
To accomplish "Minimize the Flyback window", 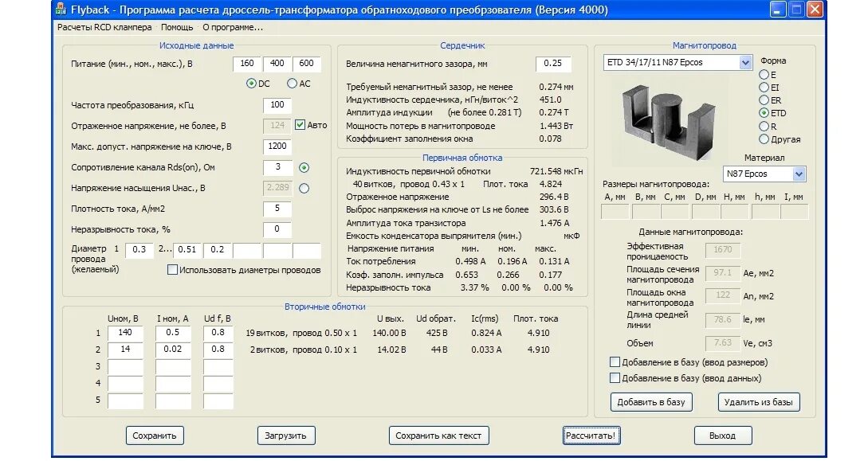I will coord(778,10).
